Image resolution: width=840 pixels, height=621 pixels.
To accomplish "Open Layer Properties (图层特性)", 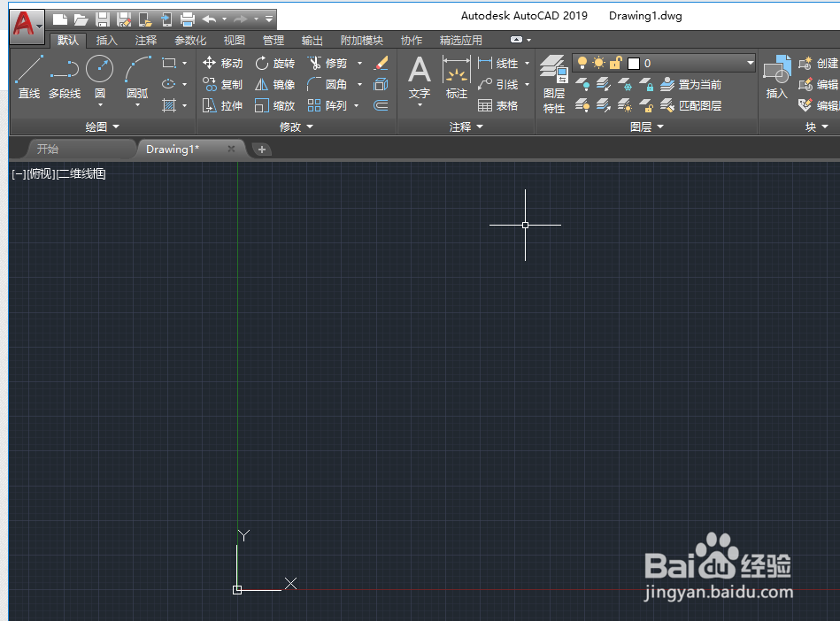I will [x=554, y=84].
